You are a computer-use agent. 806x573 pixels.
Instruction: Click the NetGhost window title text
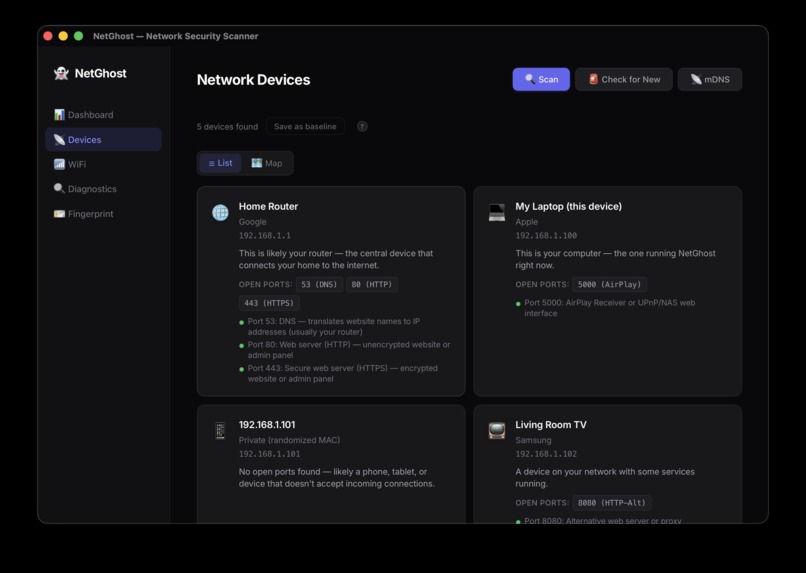coord(176,36)
